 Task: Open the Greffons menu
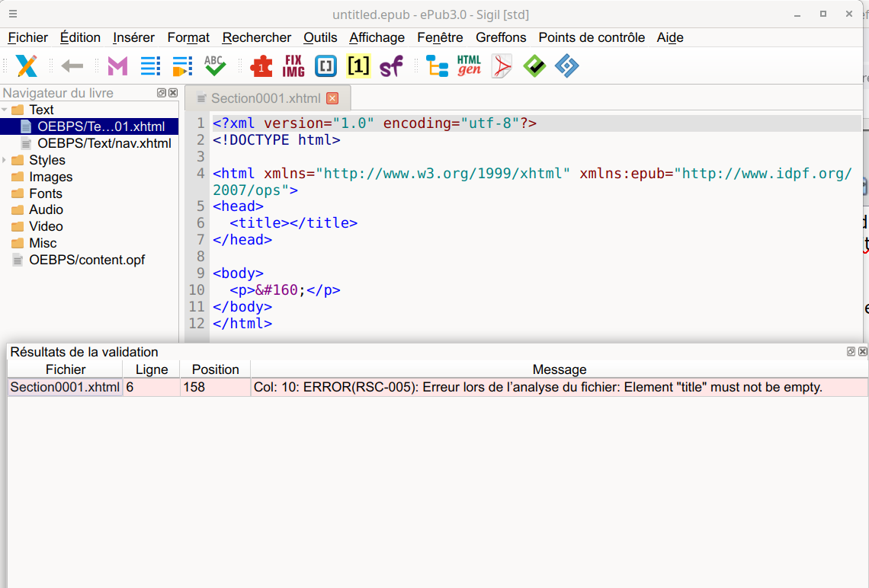click(501, 37)
